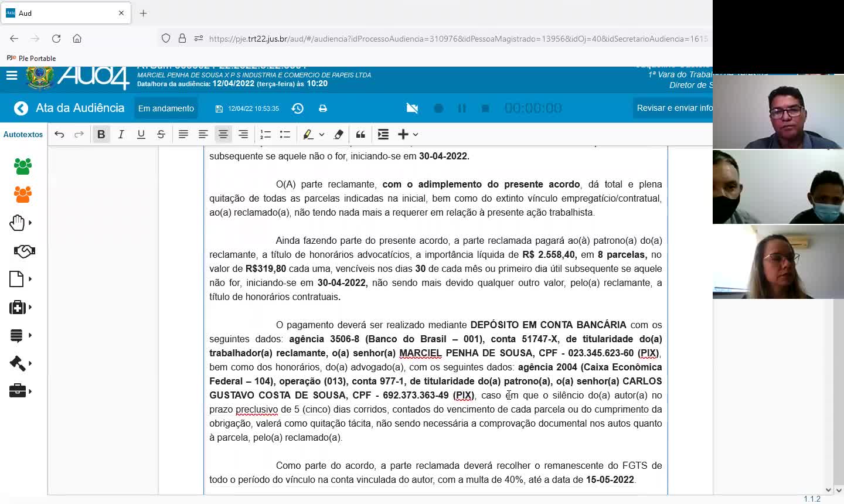The width and height of the screenshot is (844, 504).
Task: Print the hearing minutes
Action: tap(323, 109)
